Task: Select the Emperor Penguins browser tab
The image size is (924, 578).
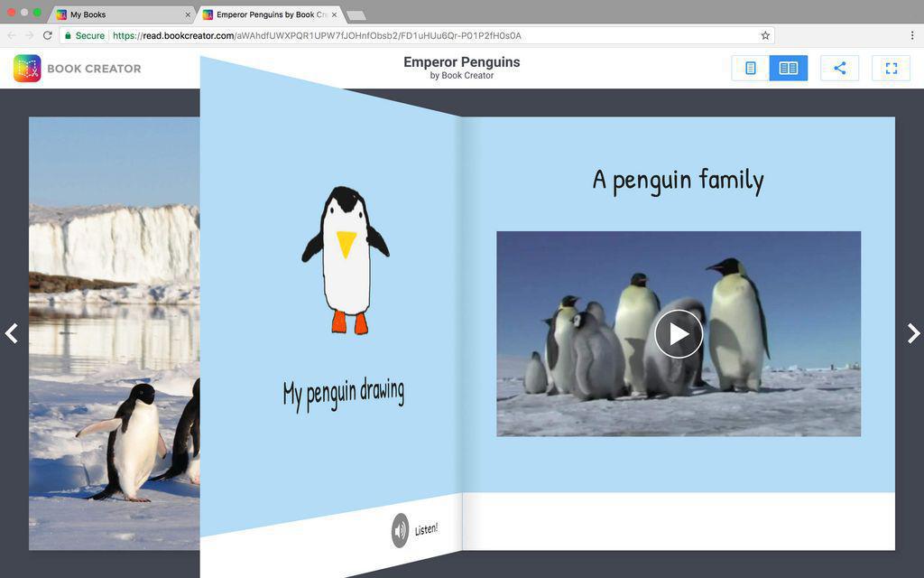Action: 262,14
